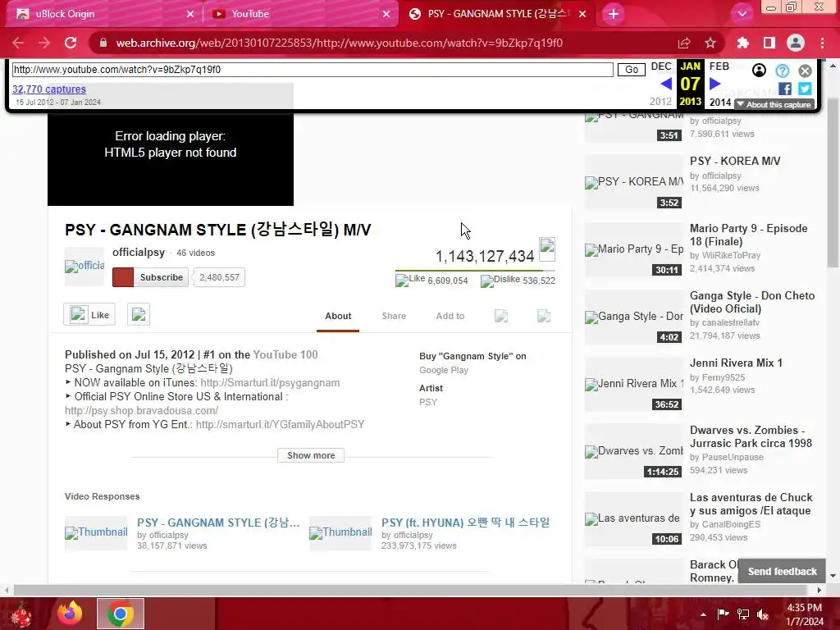Click the statistics icon after Add to
This screenshot has width=840, height=630.
[501, 316]
